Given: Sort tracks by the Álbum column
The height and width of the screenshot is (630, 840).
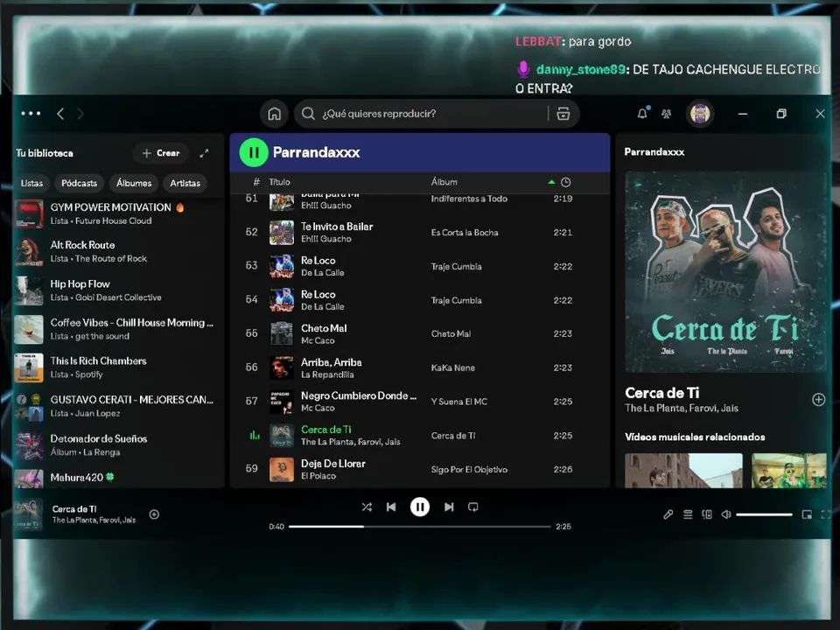Looking at the screenshot, I should coord(444,182).
